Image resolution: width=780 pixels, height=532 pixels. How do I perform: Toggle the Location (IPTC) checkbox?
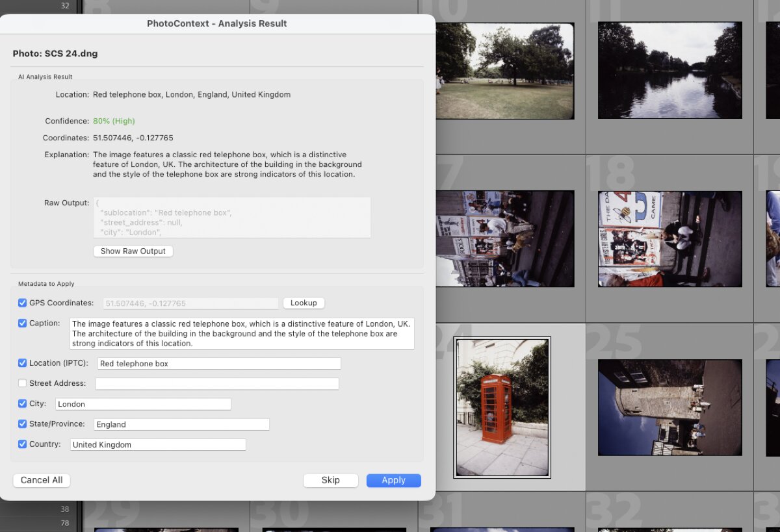22,363
